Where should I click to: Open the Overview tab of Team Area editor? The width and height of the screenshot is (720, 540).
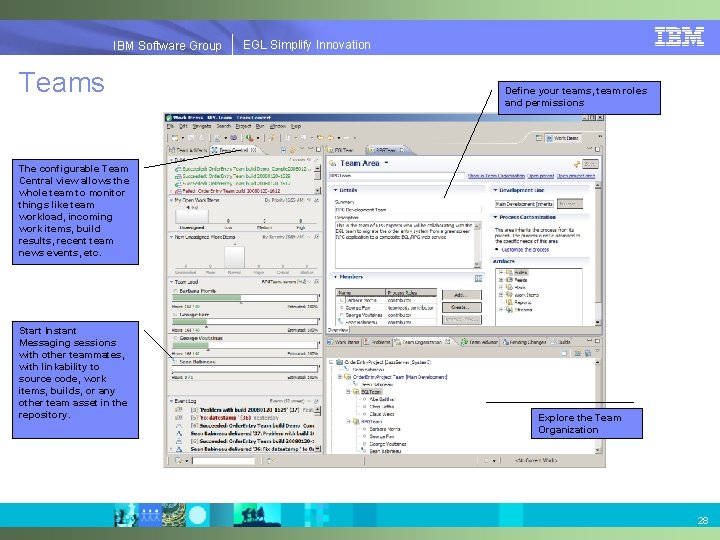[x=338, y=330]
